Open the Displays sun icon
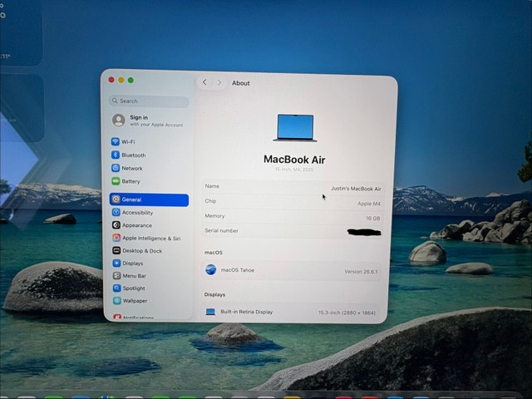Screen dimensions: 532x399 116,263
